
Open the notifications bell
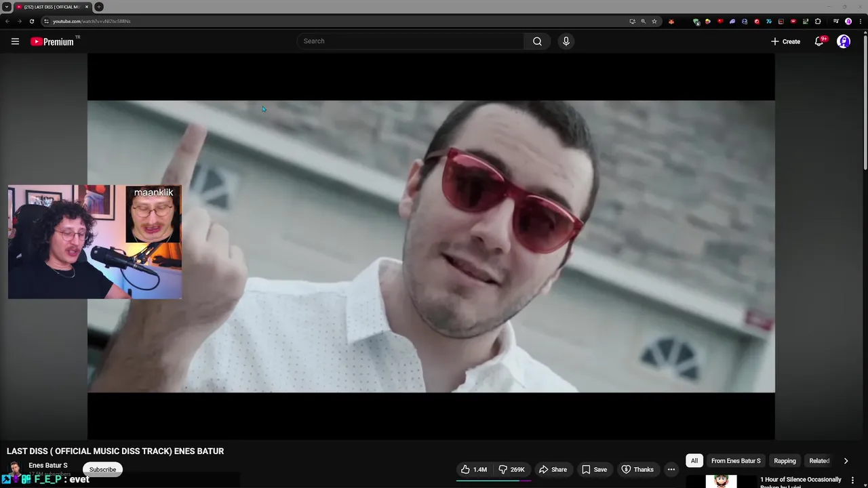click(x=819, y=41)
